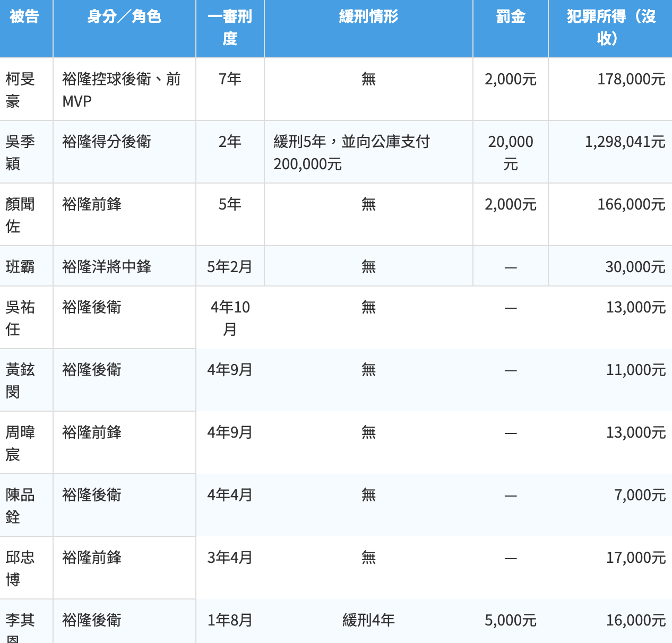672x643 pixels.
Task: Select defendant name 班霸
Action: 20,266
